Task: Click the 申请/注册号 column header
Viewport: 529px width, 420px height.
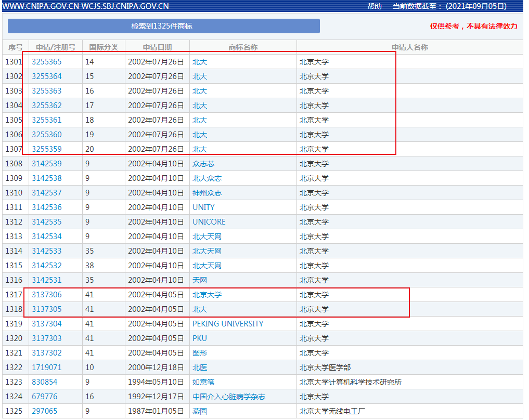Action: pyautogui.click(x=56, y=47)
